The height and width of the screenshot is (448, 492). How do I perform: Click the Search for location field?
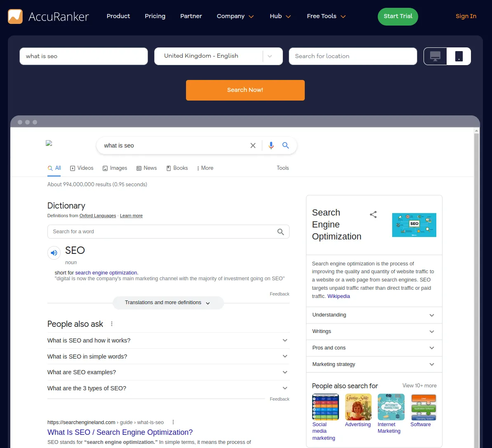(x=353, y=56)
